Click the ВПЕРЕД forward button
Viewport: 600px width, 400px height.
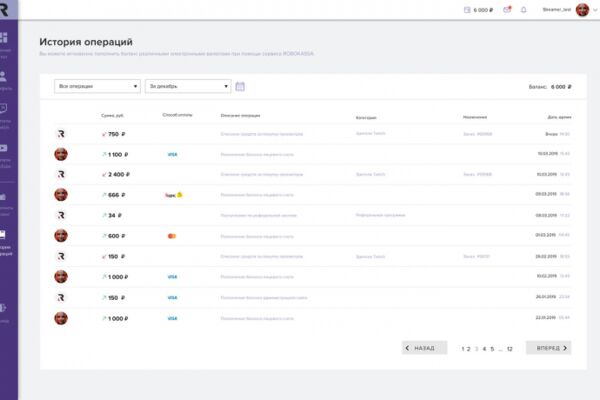tap(548, 348)
